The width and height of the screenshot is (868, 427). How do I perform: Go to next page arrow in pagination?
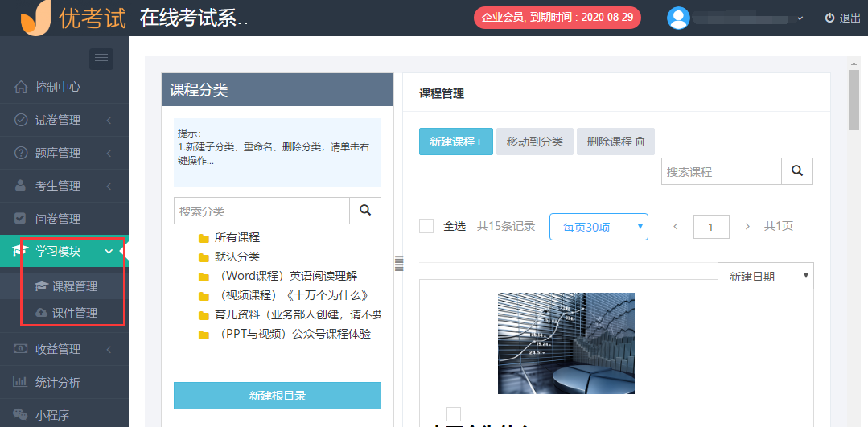pyautogui.click(x=747, y=226)
